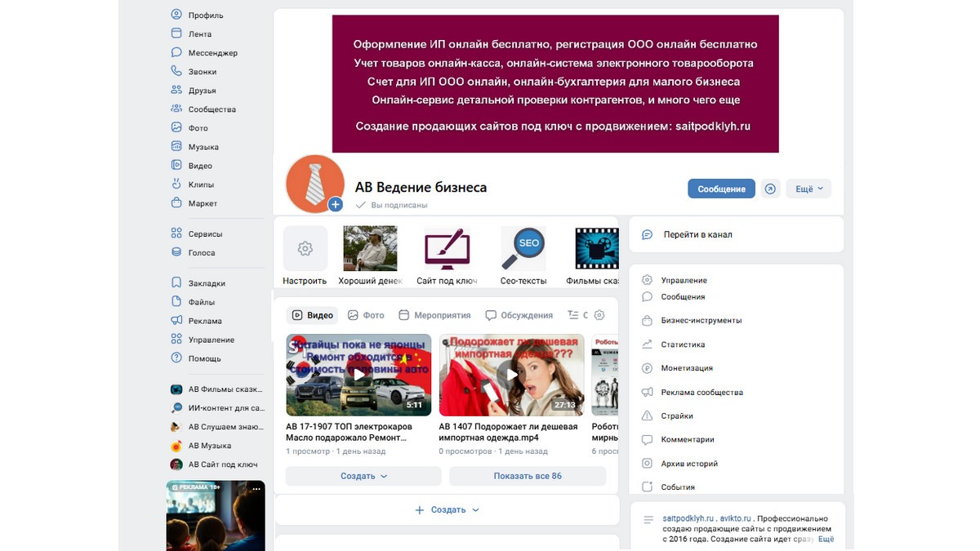Toggle the Вы подписаны subscription status
The height and width of the screenshot is (551, 980).
pyautogui.click(x=391, y=206)
